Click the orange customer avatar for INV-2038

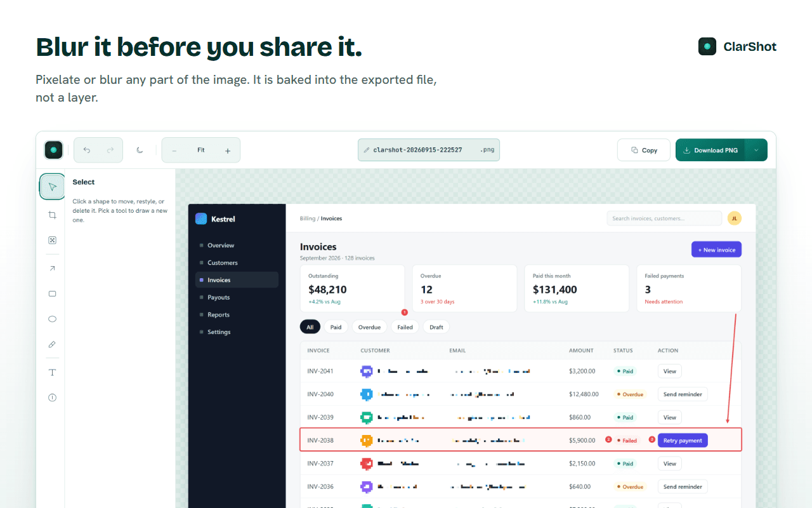(x=366, y=441)
